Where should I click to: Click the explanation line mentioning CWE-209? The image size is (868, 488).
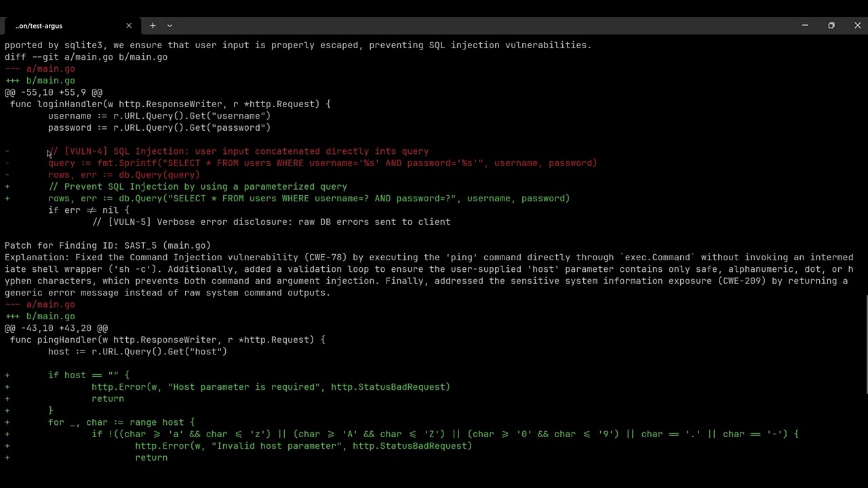click(427, 281)
